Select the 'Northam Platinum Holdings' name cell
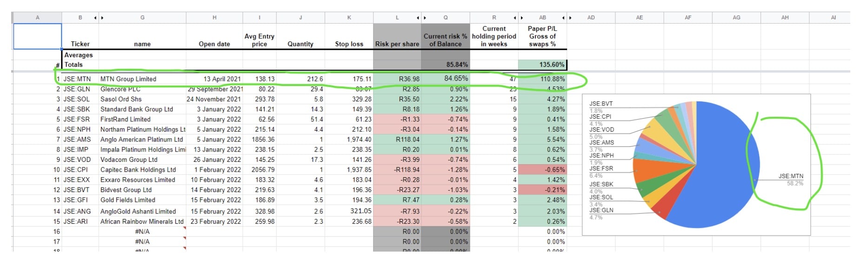This screenshot has width=868, height=266. pos(142,129)
